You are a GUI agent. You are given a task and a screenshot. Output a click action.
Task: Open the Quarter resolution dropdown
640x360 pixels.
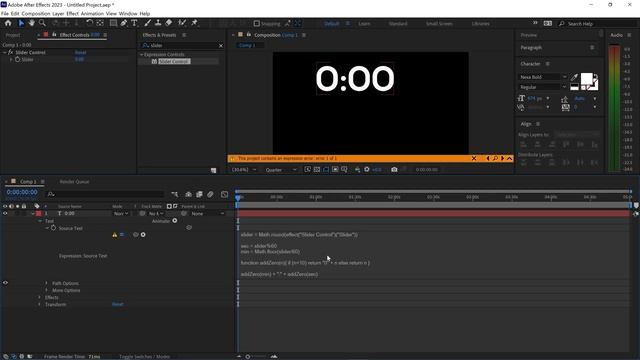point(281,169)
